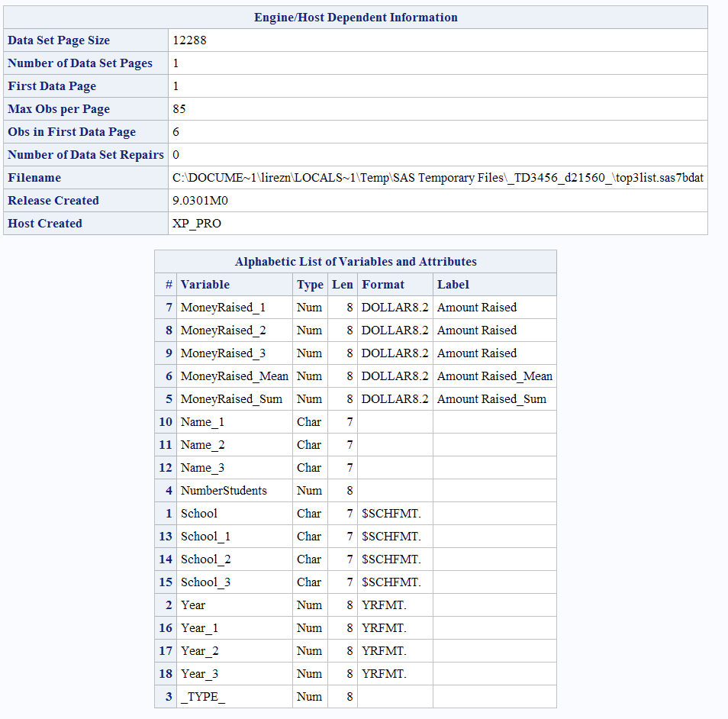
Task: Click the Label column header
Action: tap(453, 285)
